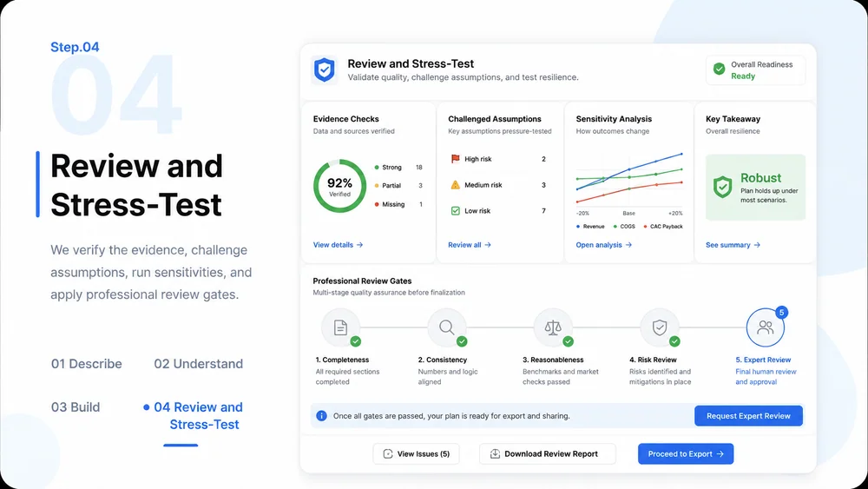Click View Issues (5) button

[x=417, y=454]
